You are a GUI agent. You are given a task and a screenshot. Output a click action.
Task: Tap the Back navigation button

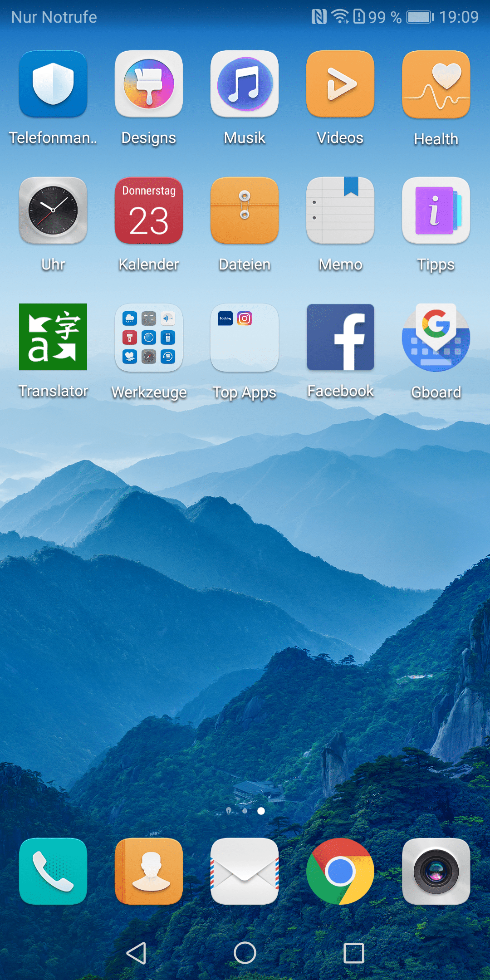[x=136, y=953]
